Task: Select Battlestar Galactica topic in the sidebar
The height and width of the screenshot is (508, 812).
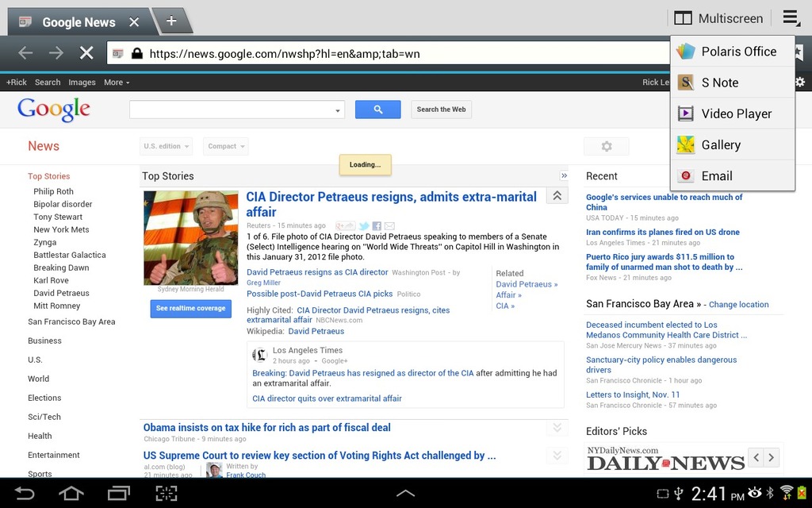Action: tap(70, 255)
